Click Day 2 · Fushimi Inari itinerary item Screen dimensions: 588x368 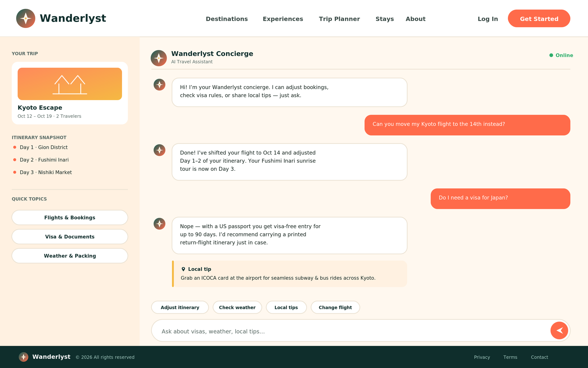[41, 160]
